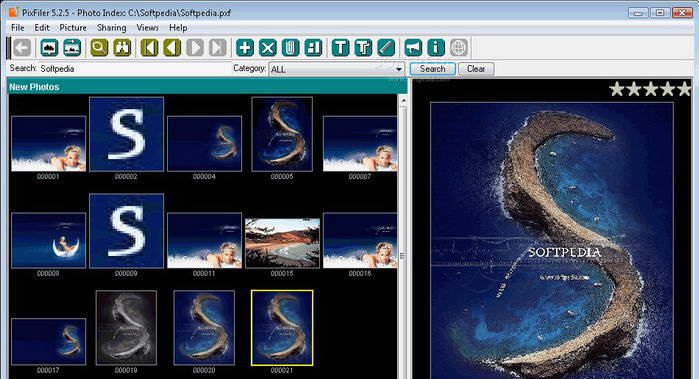Open photo info with the i icon

point(436,48)
